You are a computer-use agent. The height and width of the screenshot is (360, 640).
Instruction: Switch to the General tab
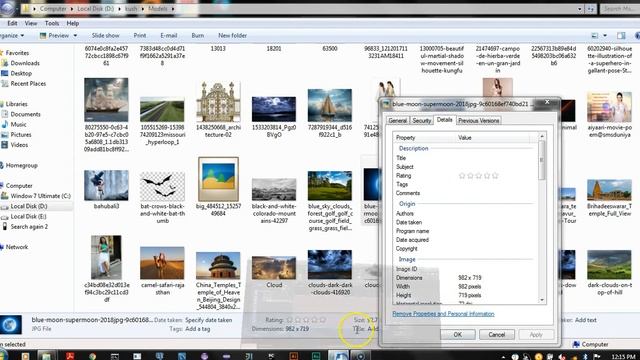tap(397, 121)
